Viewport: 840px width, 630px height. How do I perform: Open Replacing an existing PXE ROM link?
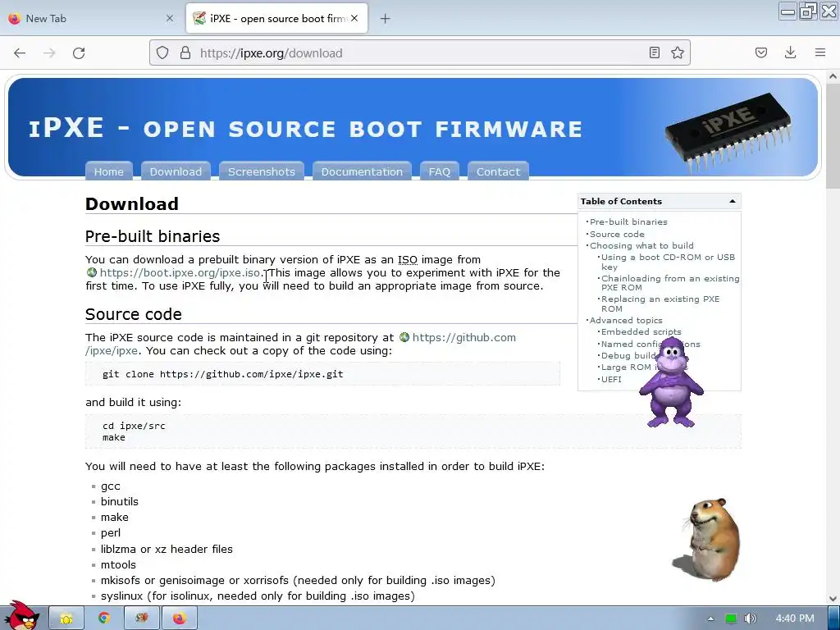pyautogui.click(x=660, y=304)
